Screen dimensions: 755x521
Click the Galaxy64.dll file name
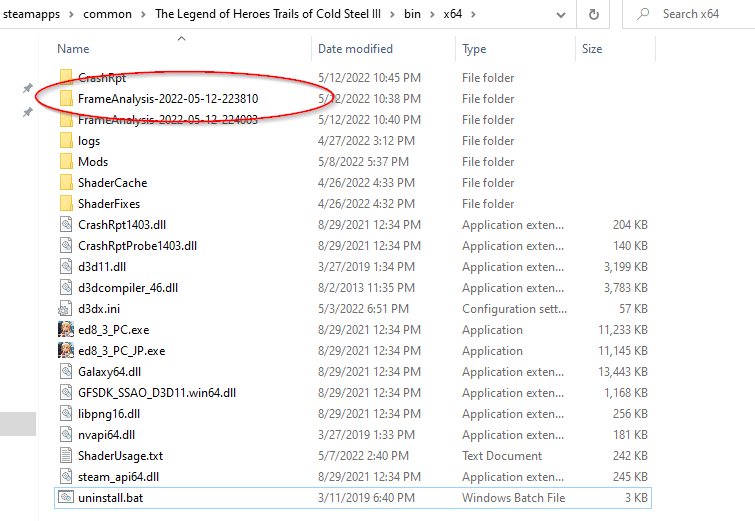[x=109, y=372]
